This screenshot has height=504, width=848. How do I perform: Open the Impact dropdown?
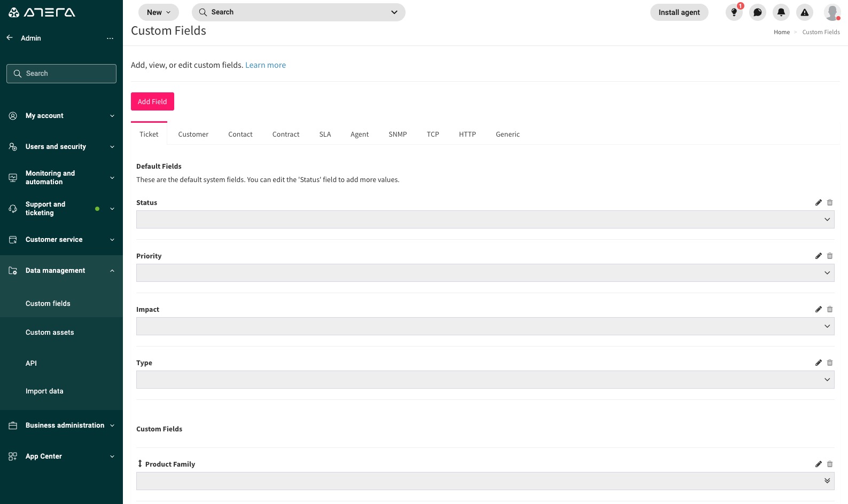pos(485,326)
